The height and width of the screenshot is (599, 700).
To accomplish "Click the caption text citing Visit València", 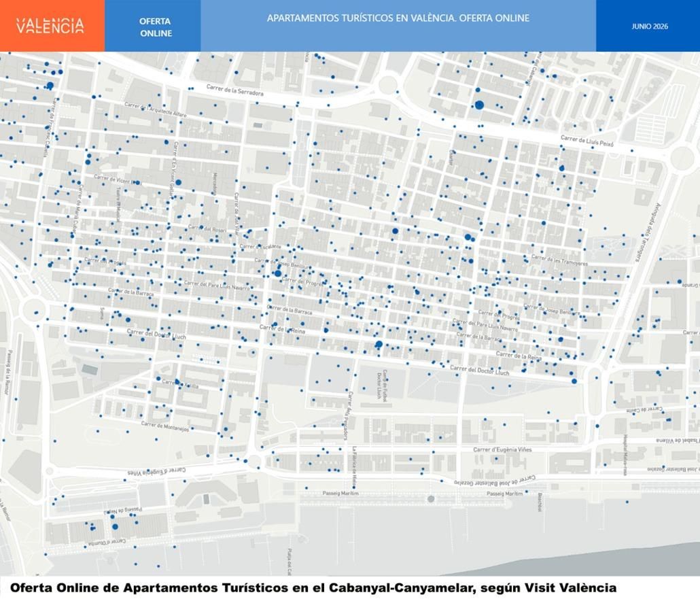I will [313, 587].
